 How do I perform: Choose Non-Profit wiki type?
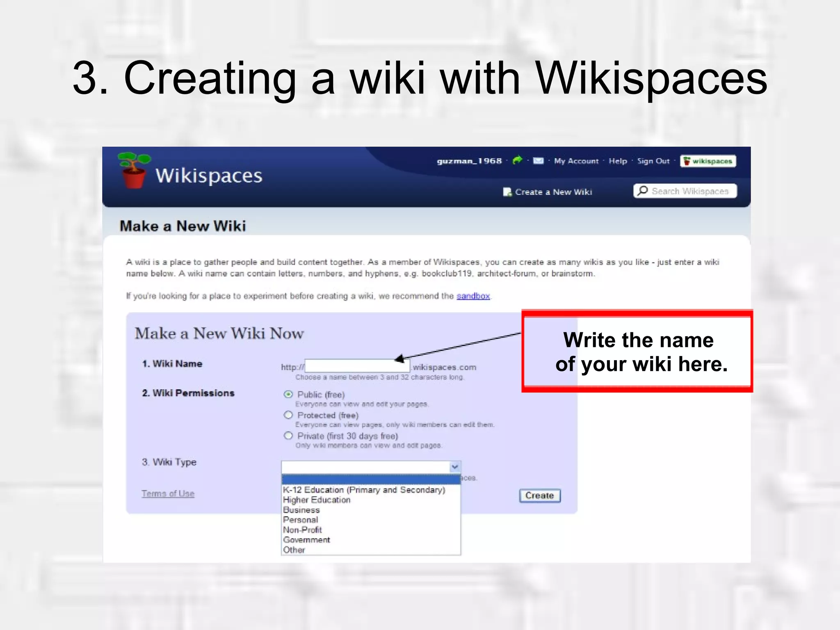tap(371, 530)
